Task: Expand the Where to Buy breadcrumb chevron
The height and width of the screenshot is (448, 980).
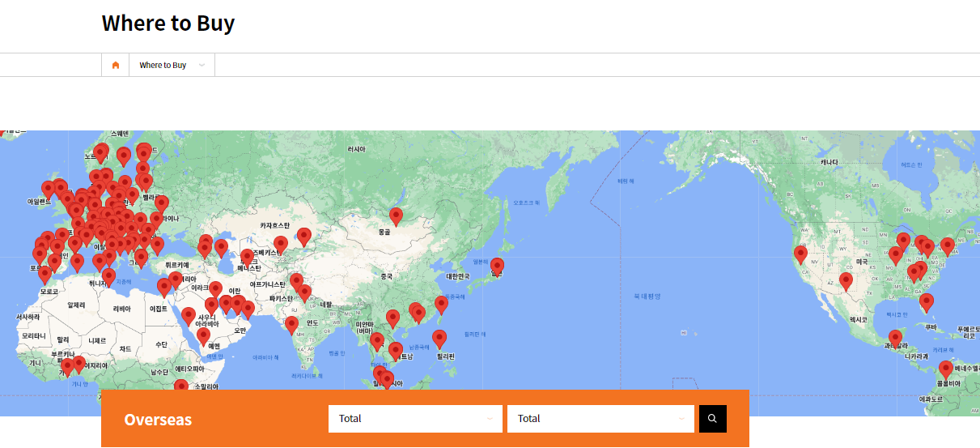Action: point(202,66)
